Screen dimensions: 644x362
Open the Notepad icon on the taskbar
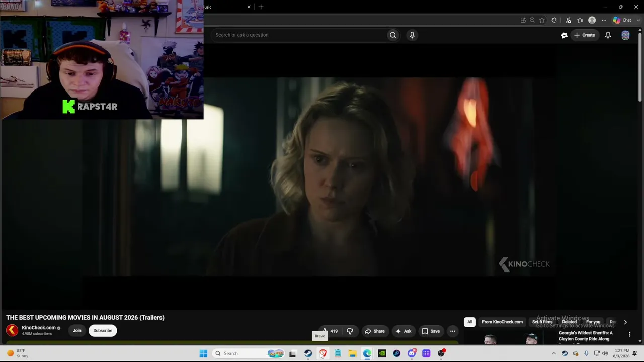click(338, 353)
